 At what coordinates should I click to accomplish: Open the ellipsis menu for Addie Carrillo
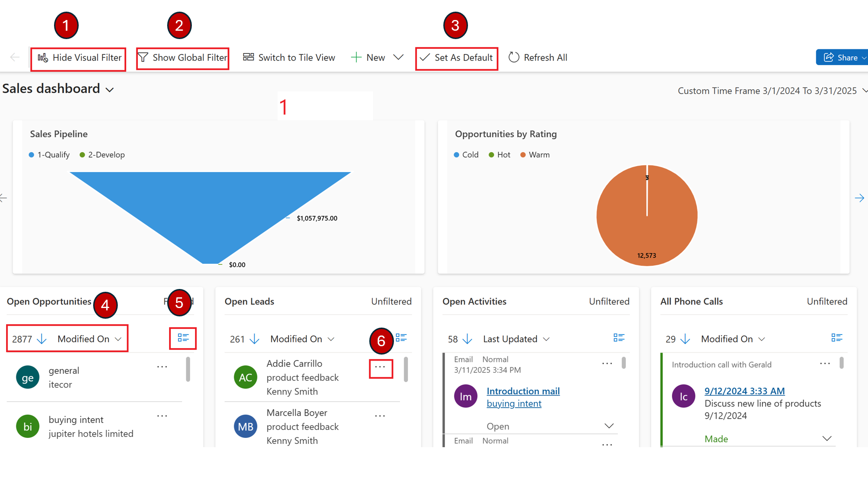[380, 368]
